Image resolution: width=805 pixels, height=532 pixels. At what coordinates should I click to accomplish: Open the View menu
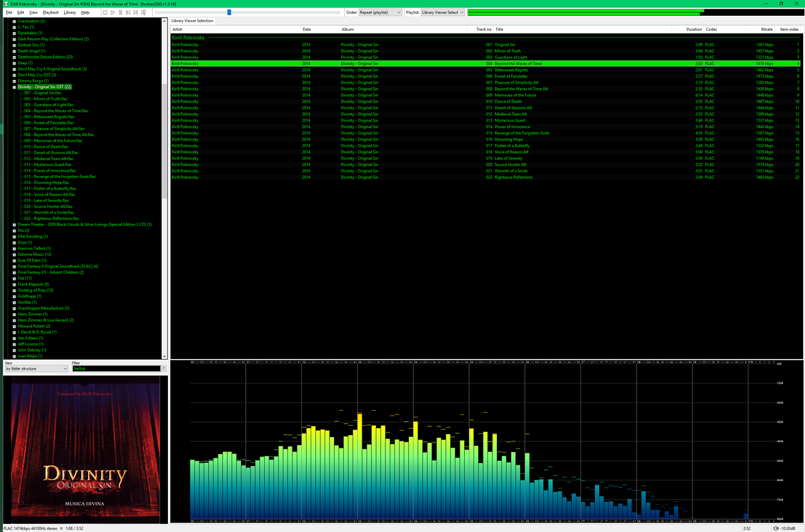pos(33,13)
